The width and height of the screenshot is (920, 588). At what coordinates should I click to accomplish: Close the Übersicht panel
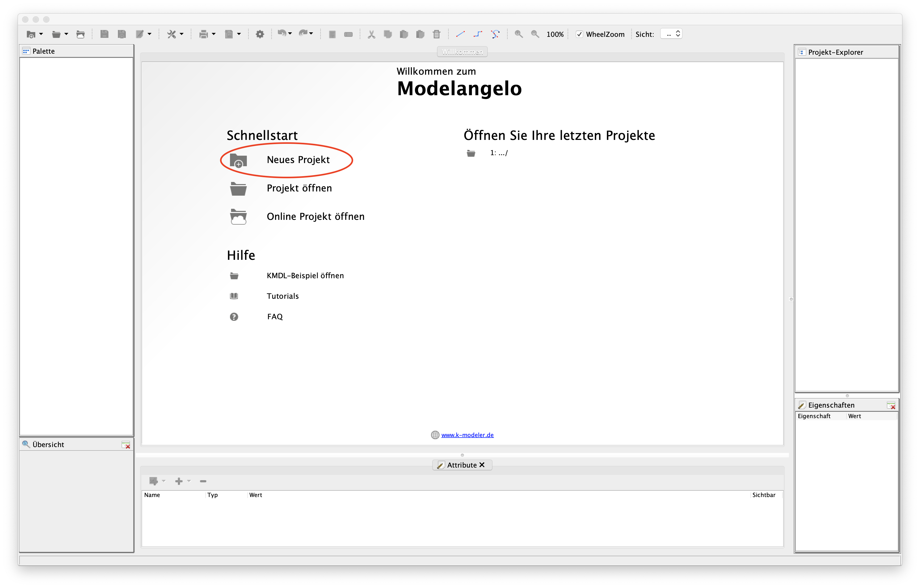click(x=126, y=444)
